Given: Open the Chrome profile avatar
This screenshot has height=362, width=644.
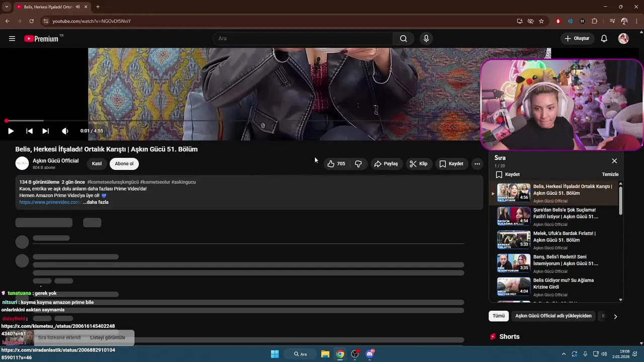Looking at the screenshot, I should 624,21.
